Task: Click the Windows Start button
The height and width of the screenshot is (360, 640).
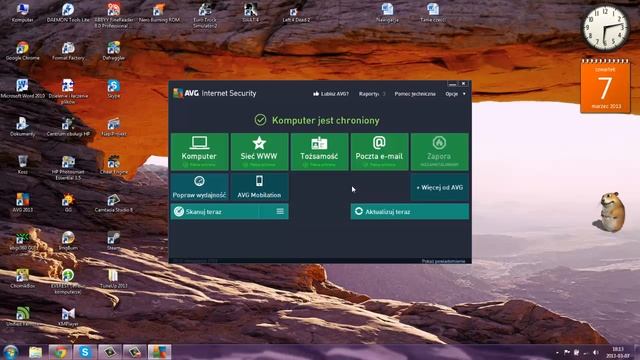Action: coord(11,352)
